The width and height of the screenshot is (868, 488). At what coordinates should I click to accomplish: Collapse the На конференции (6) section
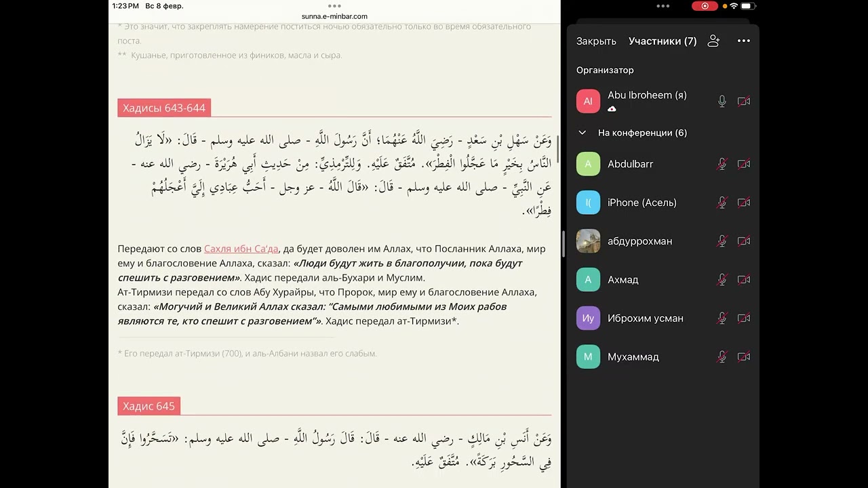(582, 133)
